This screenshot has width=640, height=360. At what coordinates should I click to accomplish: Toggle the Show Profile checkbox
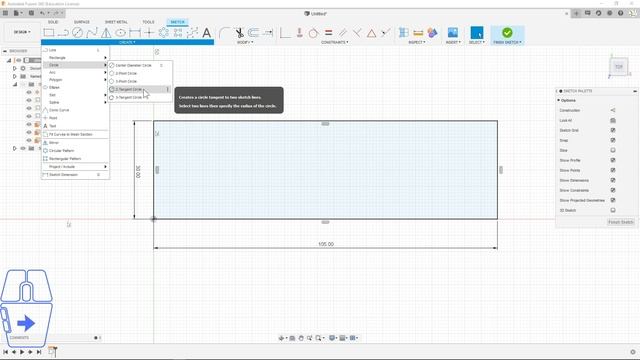pyautogui.click(x=613, y=160)
